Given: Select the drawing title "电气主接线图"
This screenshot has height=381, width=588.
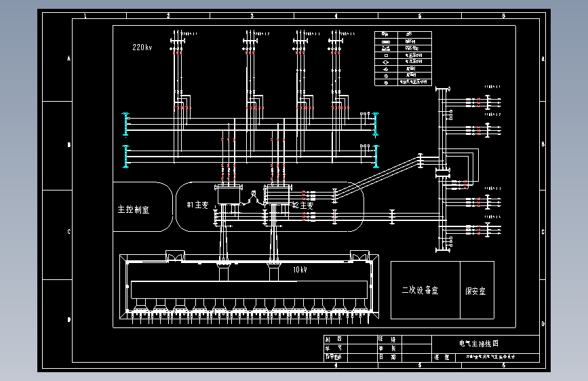Looking at the screenshot, I should point(479,343).
